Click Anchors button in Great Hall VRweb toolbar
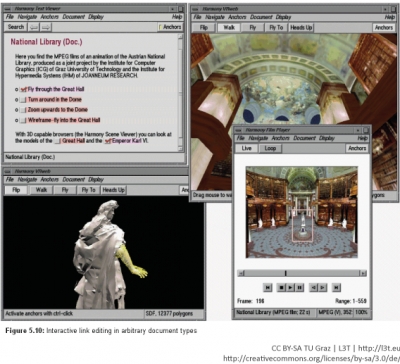Screen dimensions: 400x364 (384, 28)
